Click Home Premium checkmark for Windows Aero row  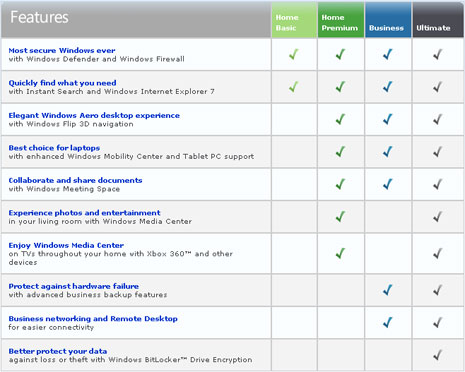(340, 119)
